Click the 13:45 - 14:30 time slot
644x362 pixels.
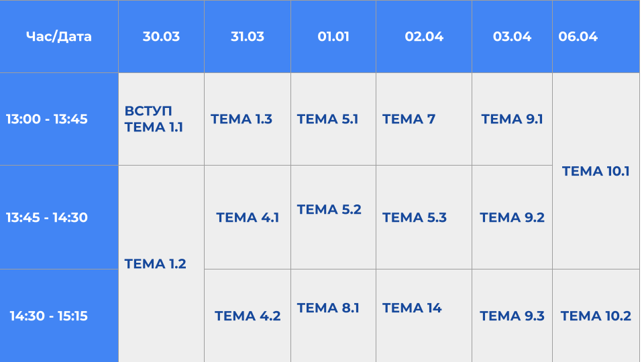click(x=47, y=217)
